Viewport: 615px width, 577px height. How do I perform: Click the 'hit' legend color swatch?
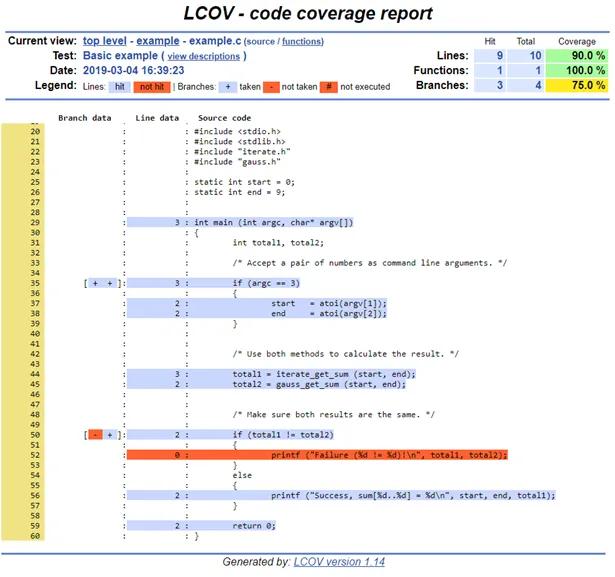click(x=120, y=87)
